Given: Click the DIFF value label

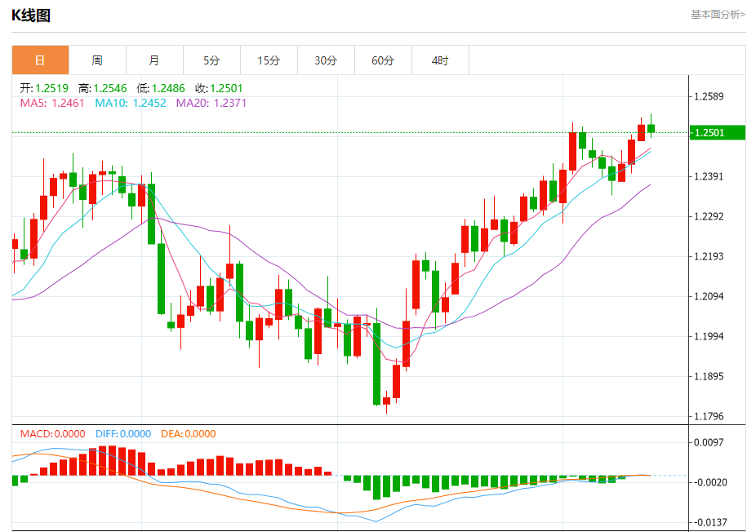Looking at the screenshot, I should point(123,434).
